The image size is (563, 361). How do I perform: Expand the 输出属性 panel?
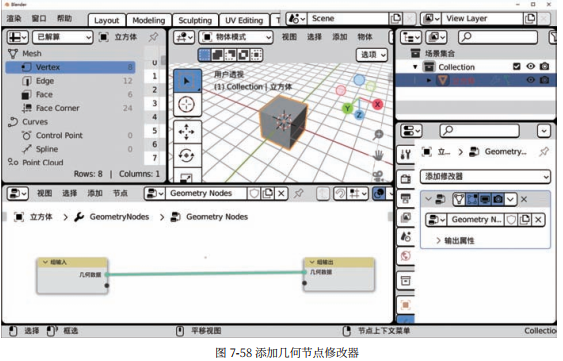pyautogui.click(x=455, y=241)
